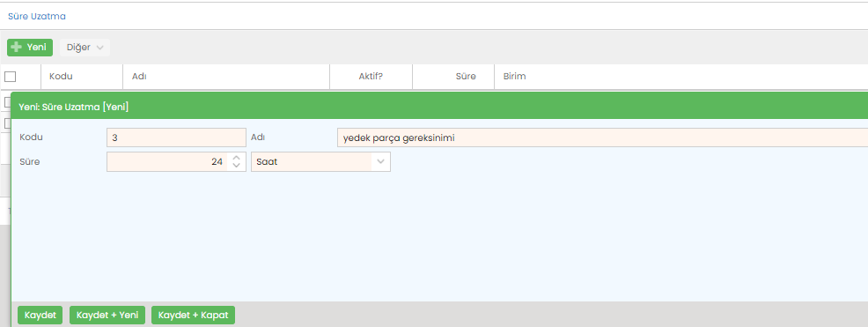Click the Kaydet button

tap(40, 315)
